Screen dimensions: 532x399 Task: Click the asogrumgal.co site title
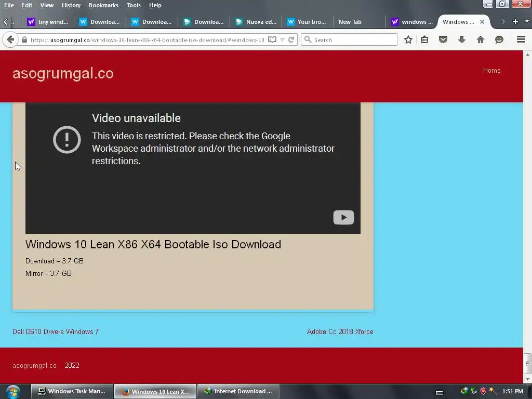[x=63, y=73]
